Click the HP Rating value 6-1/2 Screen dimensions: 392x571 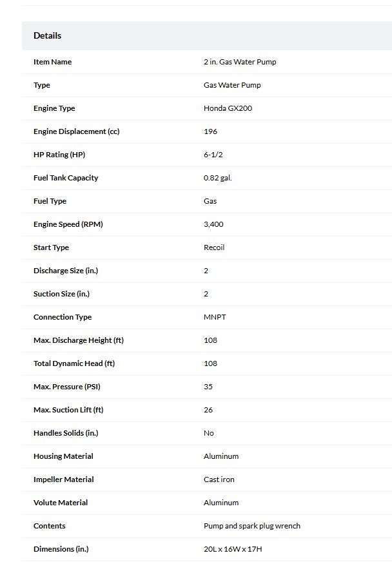pyautogui.click(x=213, y=155)
